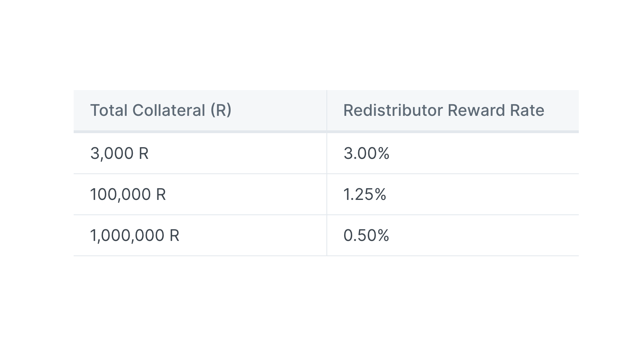Click the word Redistributor in the header
644x362 pixels.
click(x=393, y=110)
